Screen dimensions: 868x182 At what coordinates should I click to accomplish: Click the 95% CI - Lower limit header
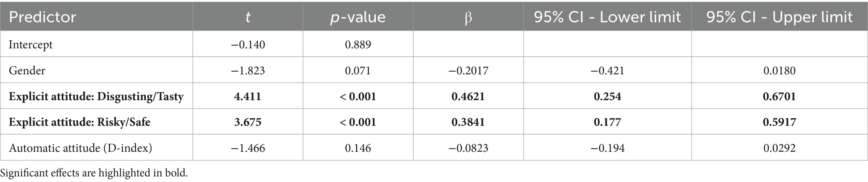pyautogui.click(x=607, y=17)
